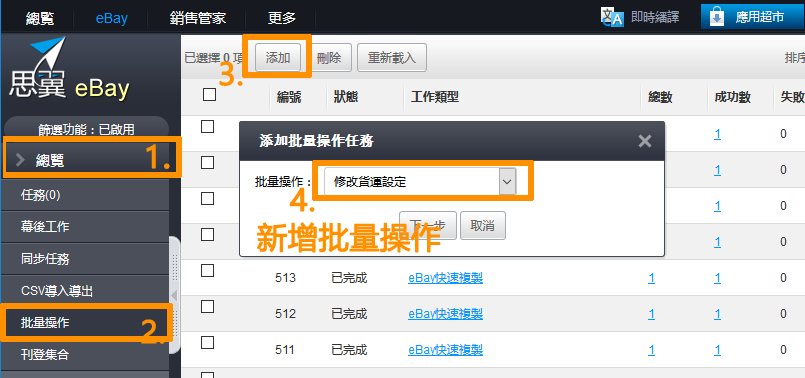The width and height of the screenshot is (805, 378).
Task: Open the 銷售管家 top navigation tab
Action: pos(198,18)
